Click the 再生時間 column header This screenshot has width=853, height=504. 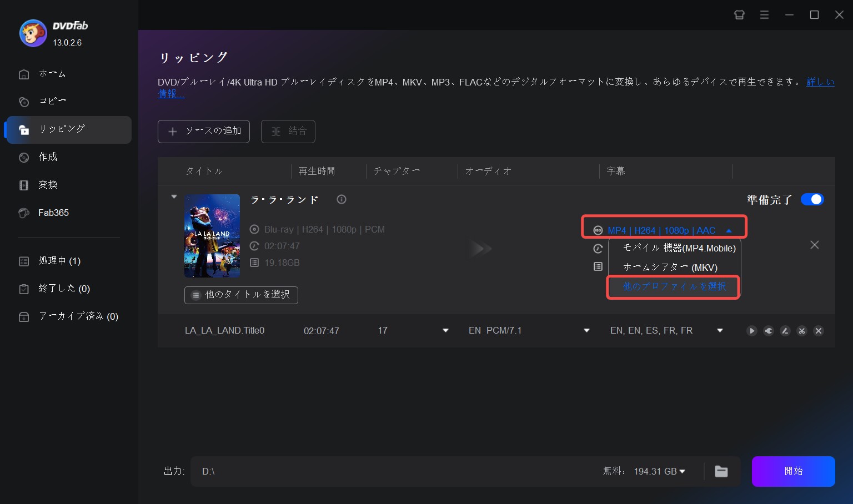pyautogui.click(x=317, y=171)
